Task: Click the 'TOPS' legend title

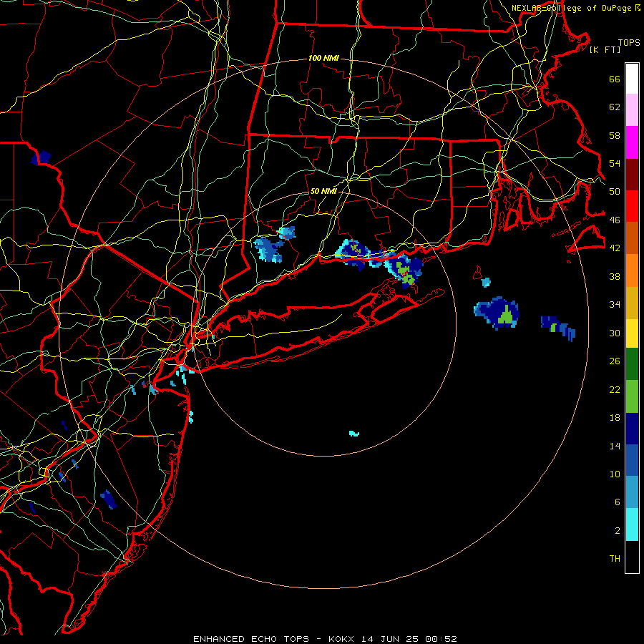Action: point(629,43)
